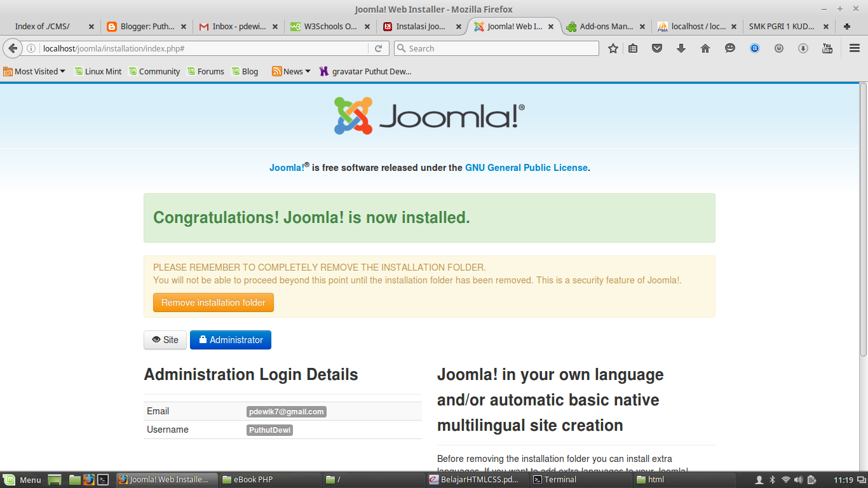This screenshot has width=868, height=488.
Task: Switch to BelajarHTMLCSS.pdf taskbar window
Action: point(477,480)
